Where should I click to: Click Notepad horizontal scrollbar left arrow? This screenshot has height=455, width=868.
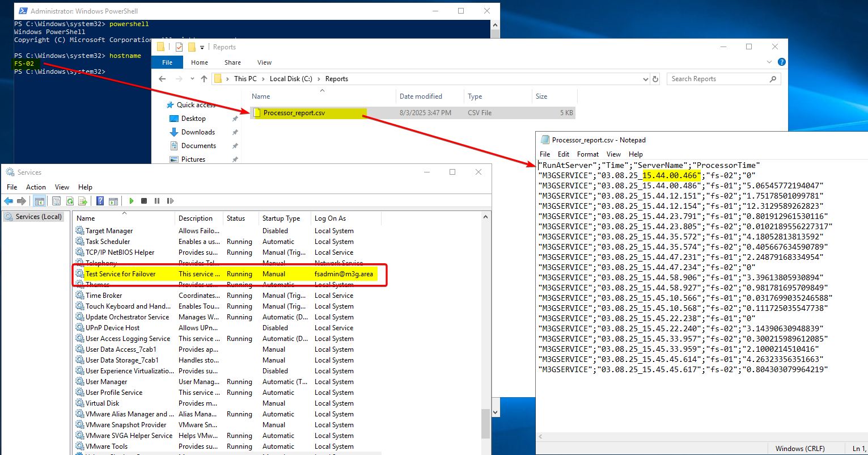[541, 437]
